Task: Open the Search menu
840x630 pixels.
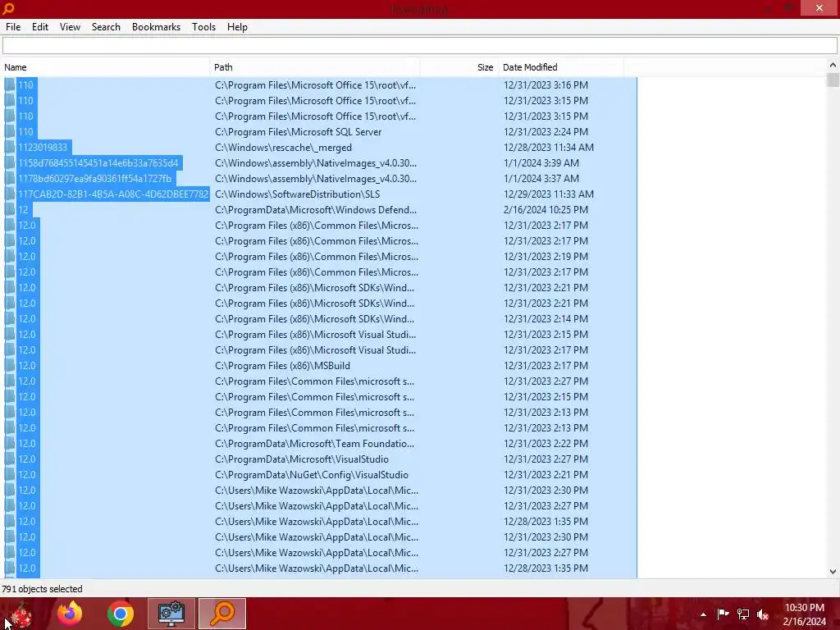Action: 106,27
